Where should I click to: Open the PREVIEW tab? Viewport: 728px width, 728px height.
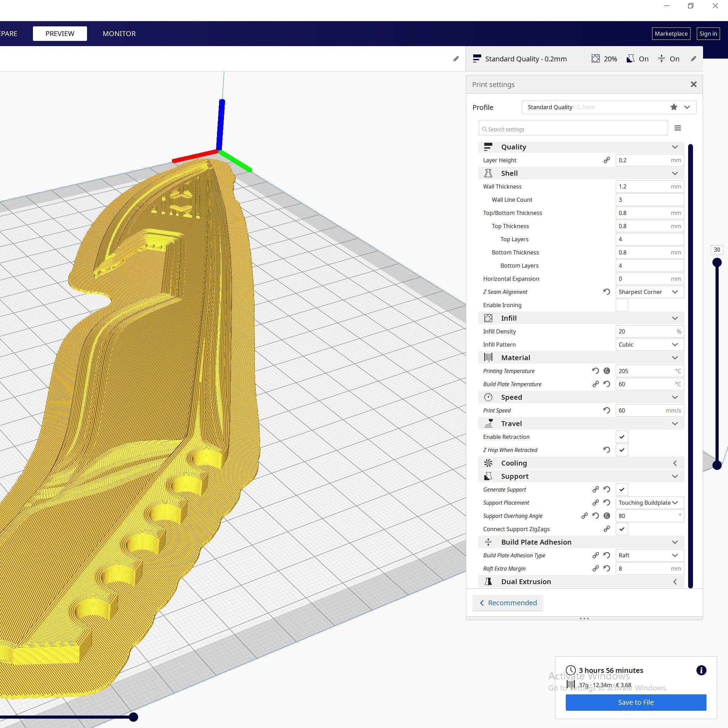(x=60, y=34)
